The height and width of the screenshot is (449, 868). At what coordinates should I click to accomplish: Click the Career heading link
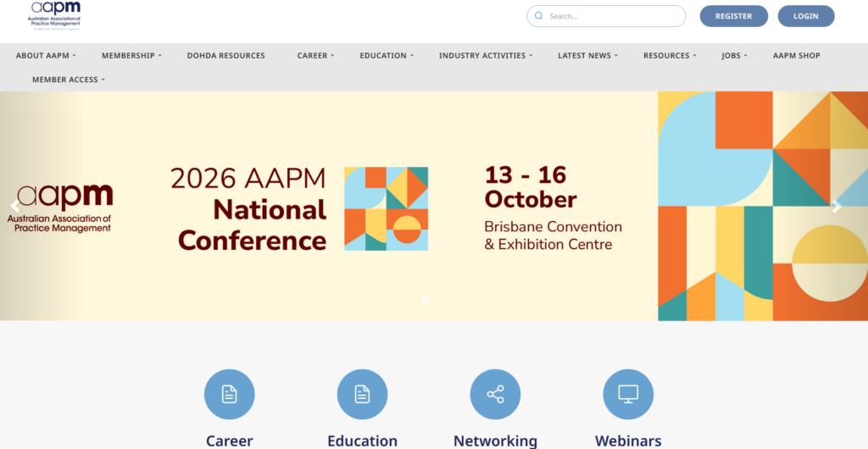click(x=229, y=441)
